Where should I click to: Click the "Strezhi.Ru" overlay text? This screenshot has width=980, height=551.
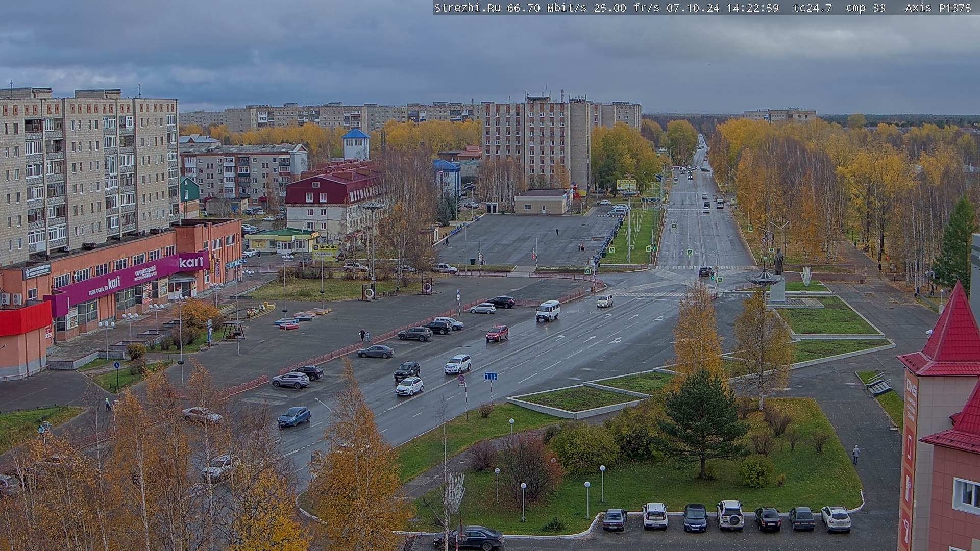click(x=467, y=8)
